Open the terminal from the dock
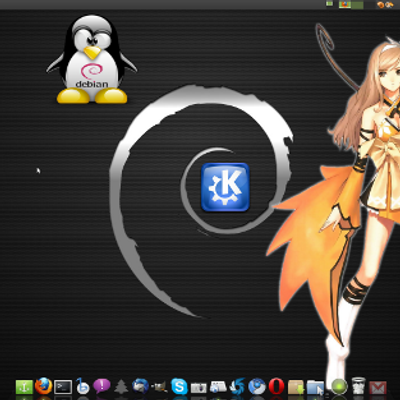Viewport: 400px width, 400px height. [63, 387]
